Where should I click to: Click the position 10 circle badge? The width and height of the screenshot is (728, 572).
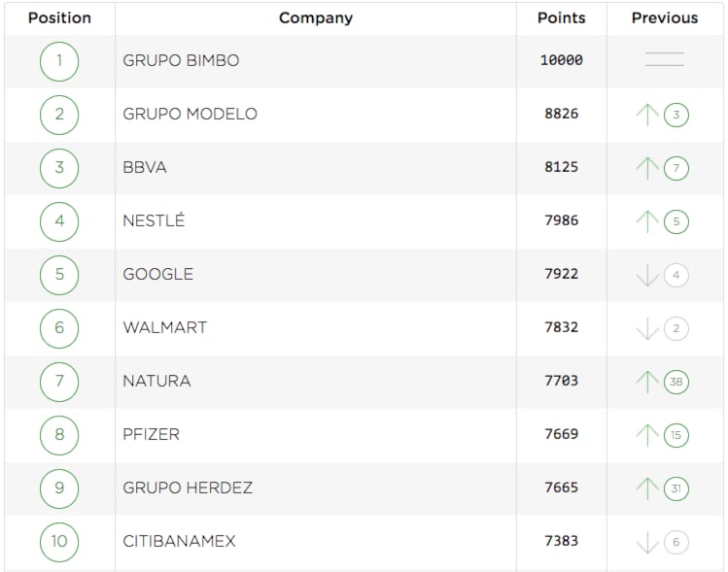pos(59,541)
